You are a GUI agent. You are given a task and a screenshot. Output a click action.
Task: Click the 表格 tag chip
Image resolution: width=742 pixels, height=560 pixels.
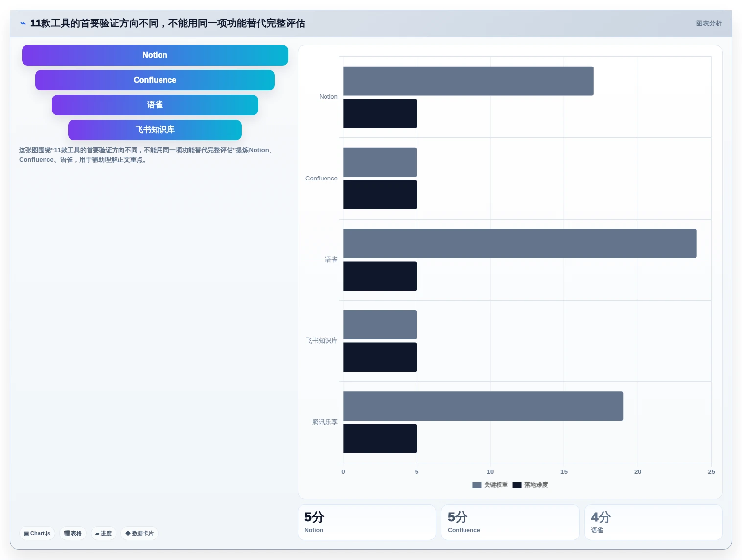[73, 534]
